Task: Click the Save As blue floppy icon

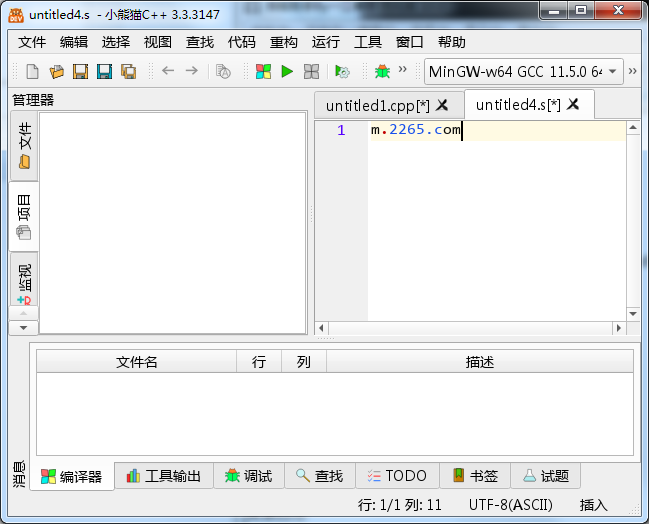Action: click(104, 71)
